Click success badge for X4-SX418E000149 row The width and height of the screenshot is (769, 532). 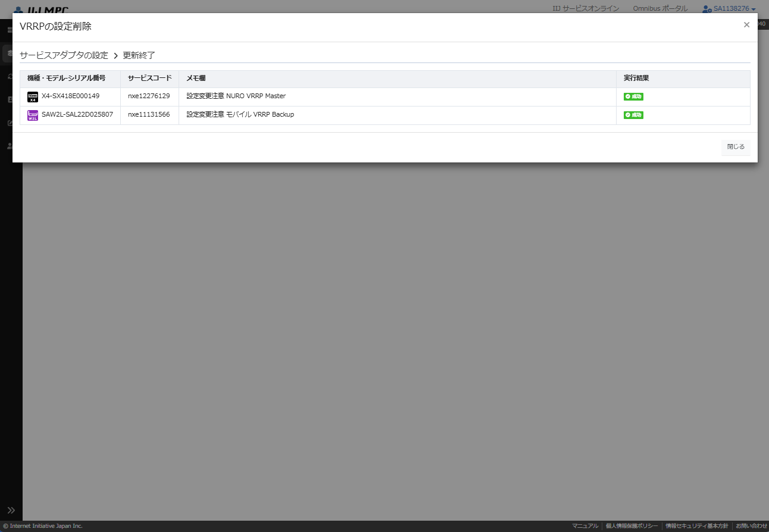click(633, 96)
